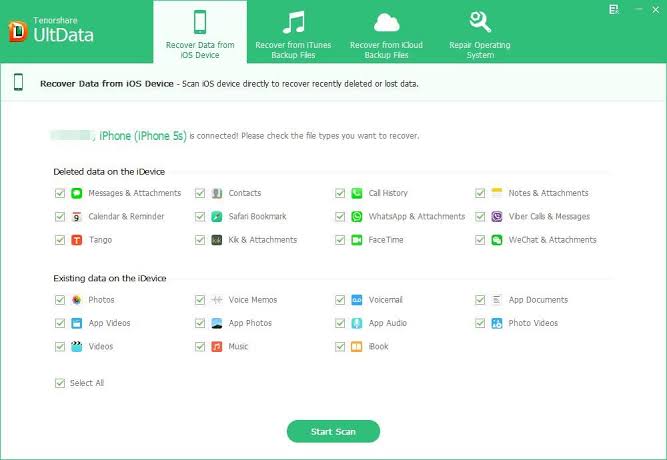Click the Call History phone icon
The width and height of the screenshot is (667, 460).
coord(356,193)
